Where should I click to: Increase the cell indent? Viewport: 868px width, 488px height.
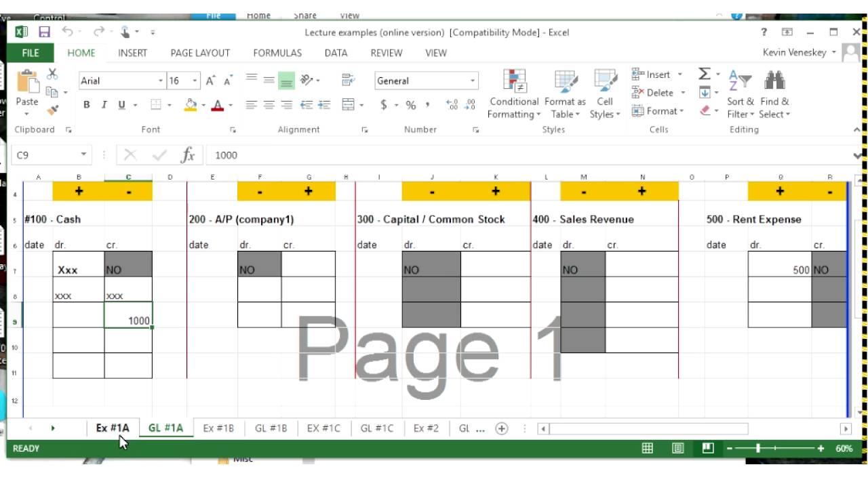tap(324, 104)
